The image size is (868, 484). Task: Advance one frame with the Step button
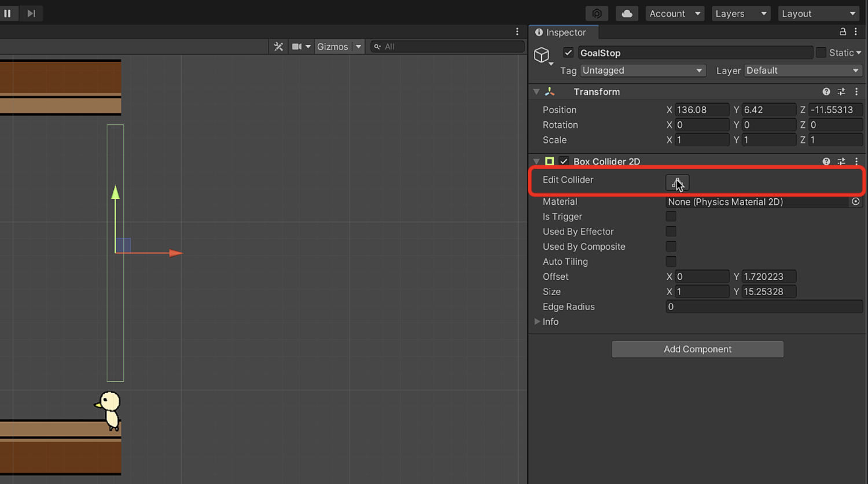click(x=31, y=13)
